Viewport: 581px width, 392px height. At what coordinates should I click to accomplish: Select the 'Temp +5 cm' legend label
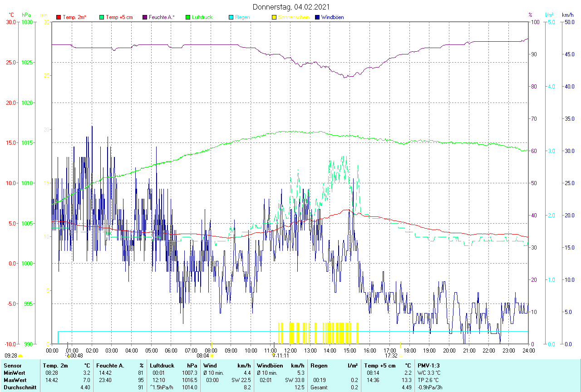point(119,17)
